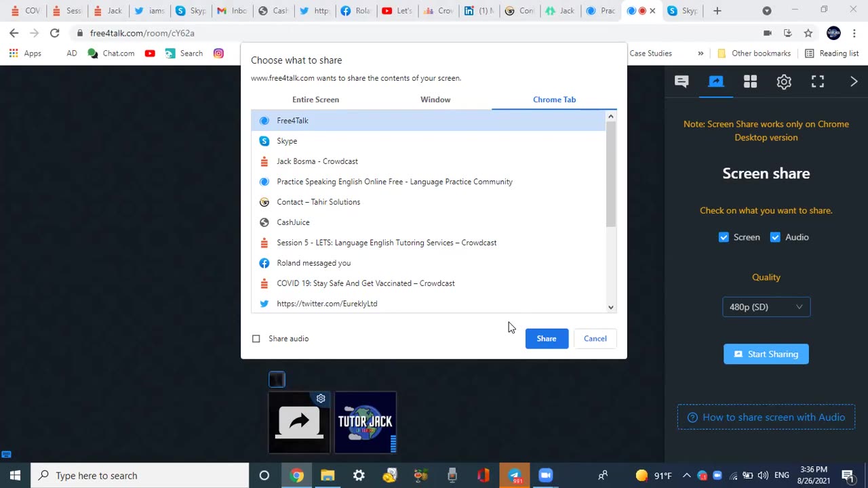Collapse sidebar with right chevron
868x488 pixels.
tap(854, 81)
